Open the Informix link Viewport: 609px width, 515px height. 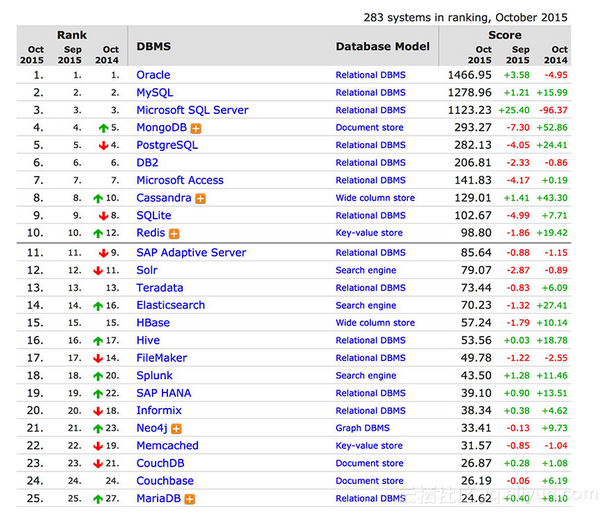(159, 411)
